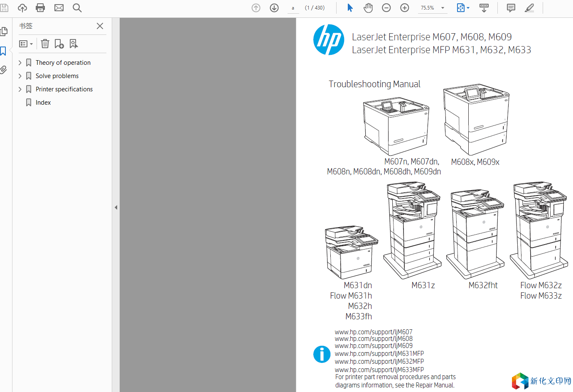
Task: Add a comment with speech bubble icon
Action: coord(511,8)
